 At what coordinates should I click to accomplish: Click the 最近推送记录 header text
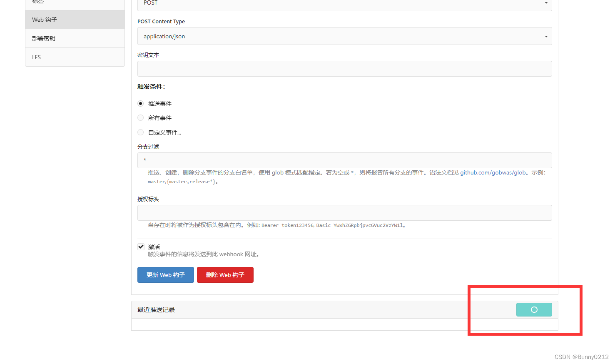pos(156,310)
